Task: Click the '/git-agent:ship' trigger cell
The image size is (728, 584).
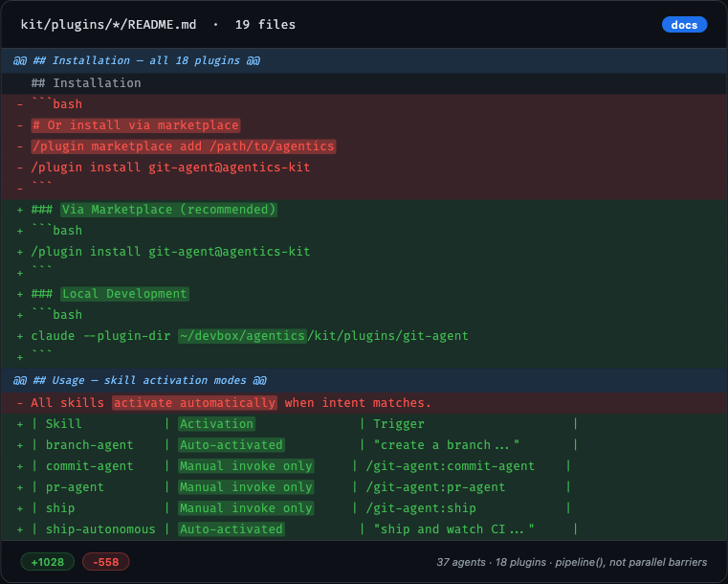Action: coord(421,508)
